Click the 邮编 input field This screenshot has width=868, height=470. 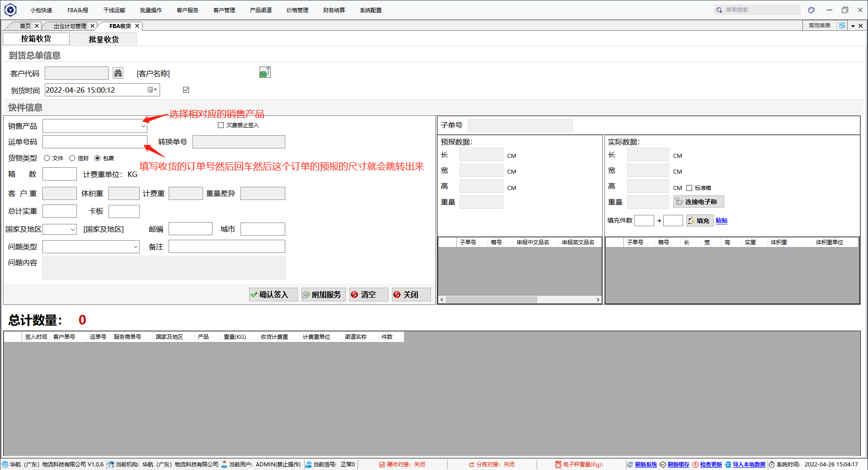pyautogui.click(x=190, y=229)
